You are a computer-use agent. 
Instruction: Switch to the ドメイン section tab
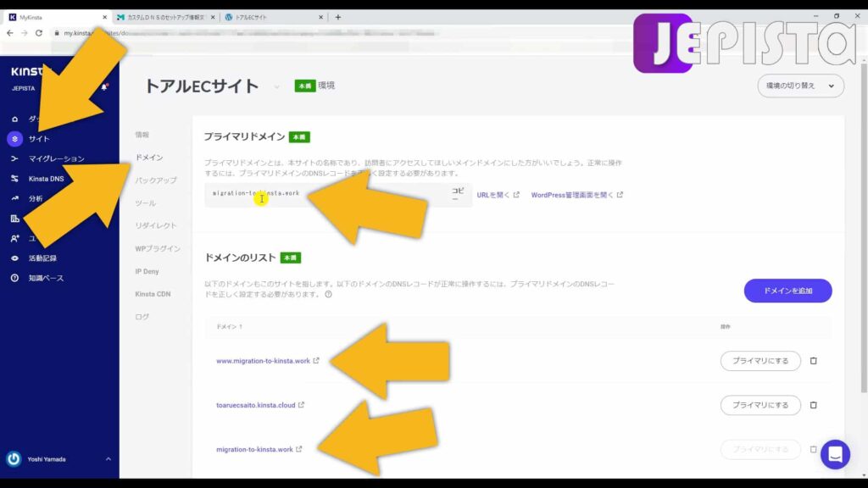(x=152, y=157)
